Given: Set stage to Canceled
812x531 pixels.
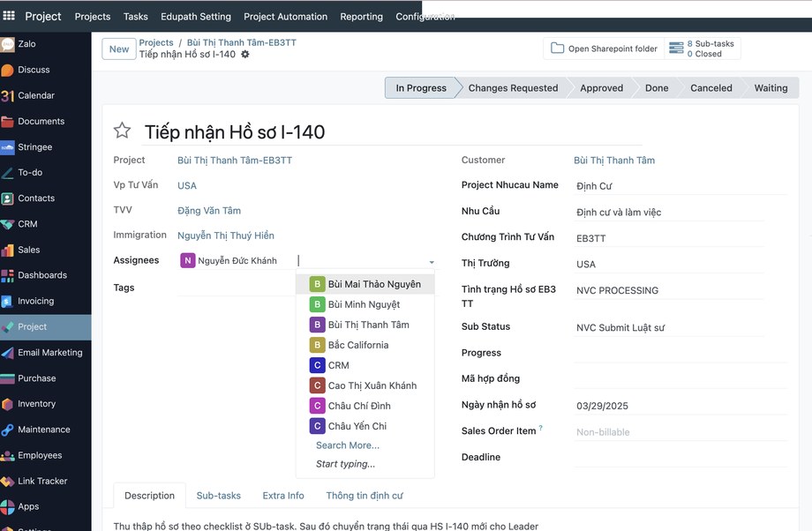Looking at the screenshot, I should [x=711, y=88].
